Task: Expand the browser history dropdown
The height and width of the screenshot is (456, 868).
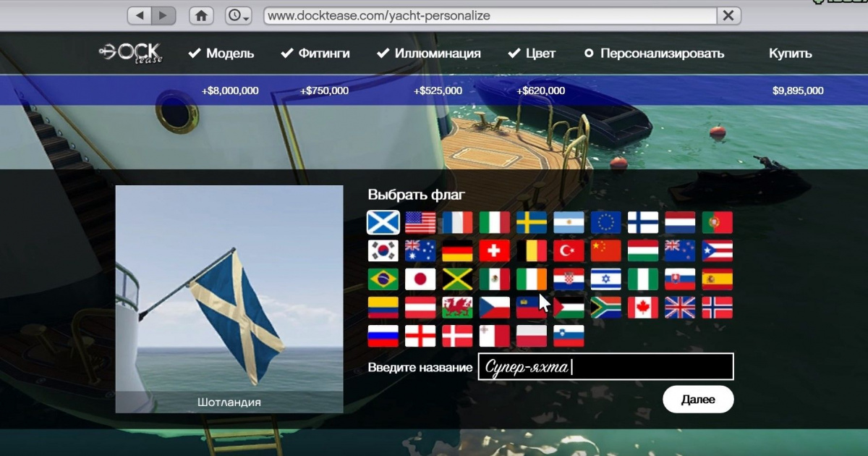Action: point(239,15)
